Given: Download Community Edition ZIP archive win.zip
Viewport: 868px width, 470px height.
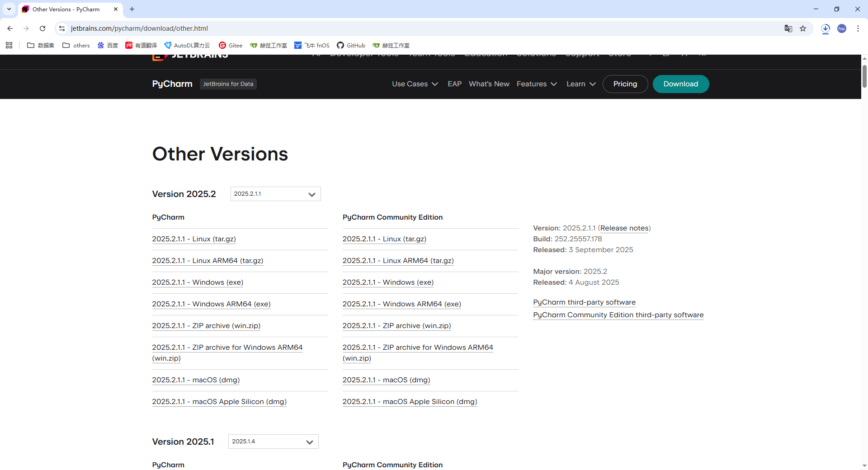Looking at the screenshot, I should (396, 326).
